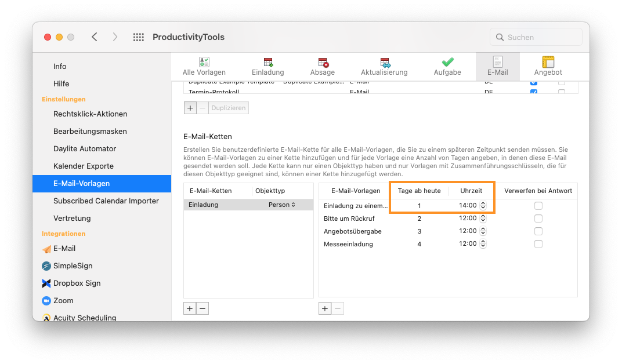
Task: Toggle Verwerfen bei Antwort for Bitte um Rückruf
Action: coord(538,219)
